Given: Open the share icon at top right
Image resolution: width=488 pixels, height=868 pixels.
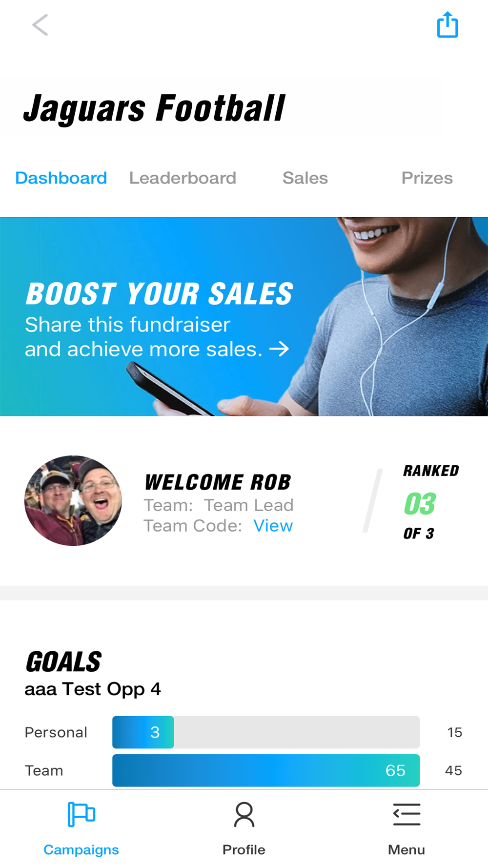Looking at the screenshot, I should coord(447,25).
